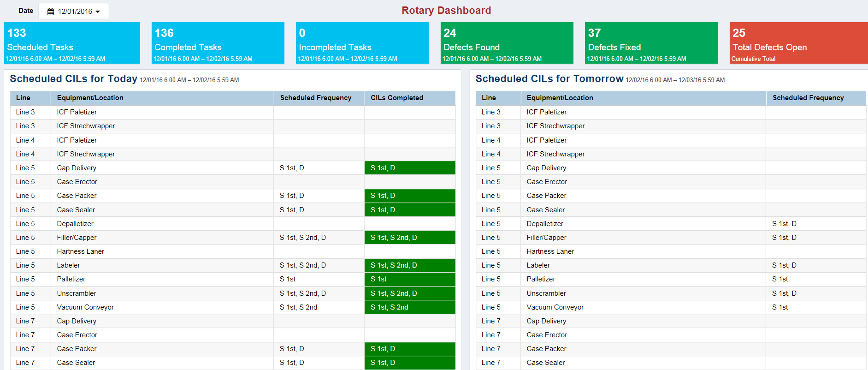Image resolution: width=868 pixels, height=370 pixels.
Task: Select green completed cell for Line 7 Case Packer
Action: coord(410,349)
